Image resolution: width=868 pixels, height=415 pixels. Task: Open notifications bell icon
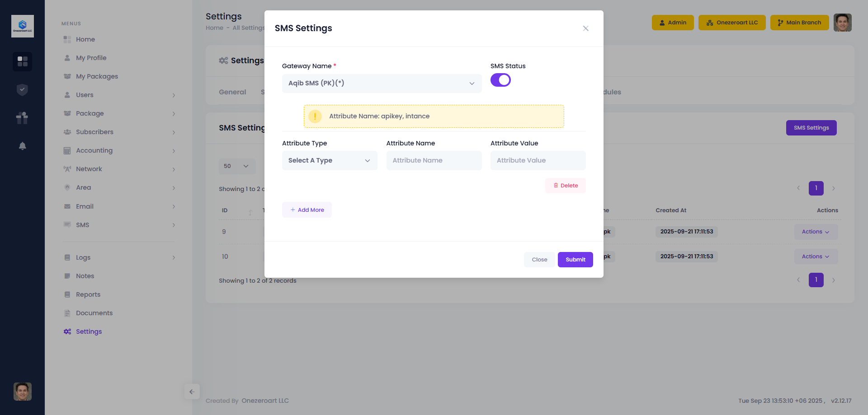[x=22, y=146]
